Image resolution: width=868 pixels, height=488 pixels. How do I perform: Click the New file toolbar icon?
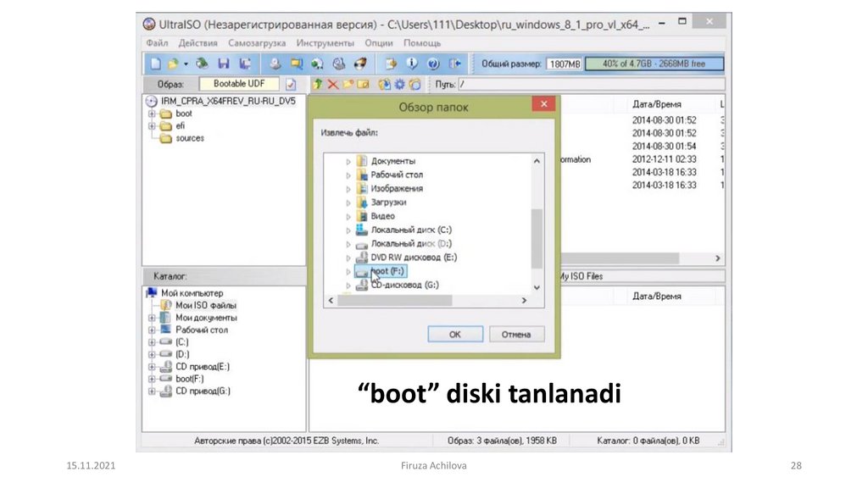click(x=156, y=64)
